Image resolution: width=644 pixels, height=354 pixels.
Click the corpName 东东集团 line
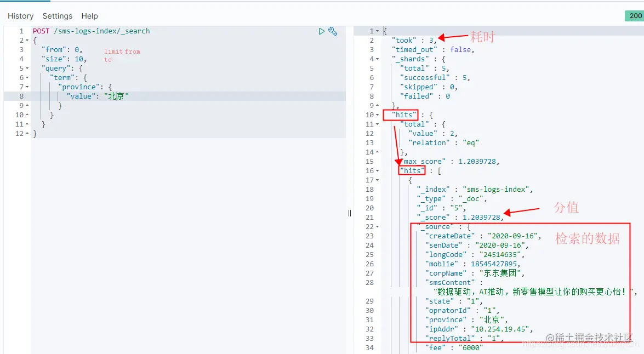click(475, 273)
